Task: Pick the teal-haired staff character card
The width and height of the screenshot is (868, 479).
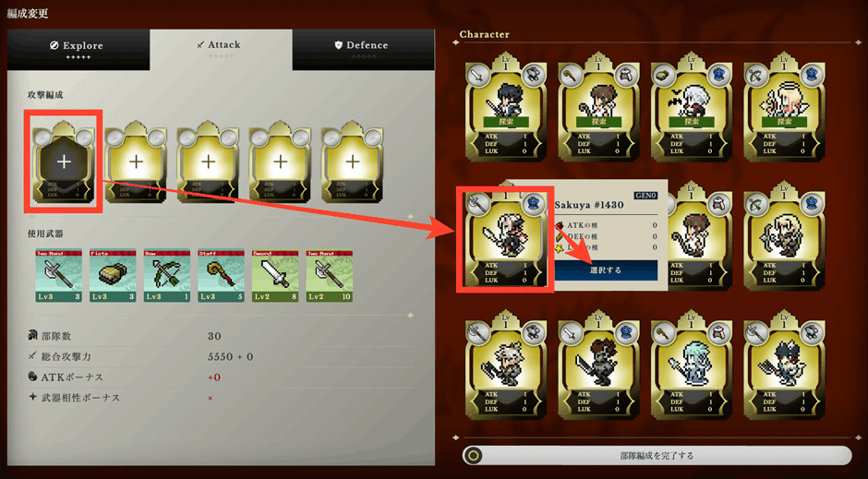Action: (692, 367)
